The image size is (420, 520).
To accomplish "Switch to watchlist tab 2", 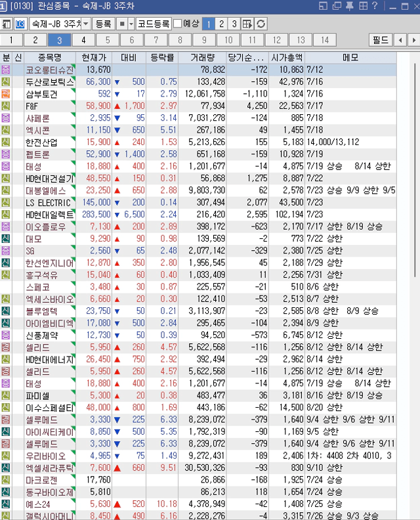I will (x=35, y=40).
